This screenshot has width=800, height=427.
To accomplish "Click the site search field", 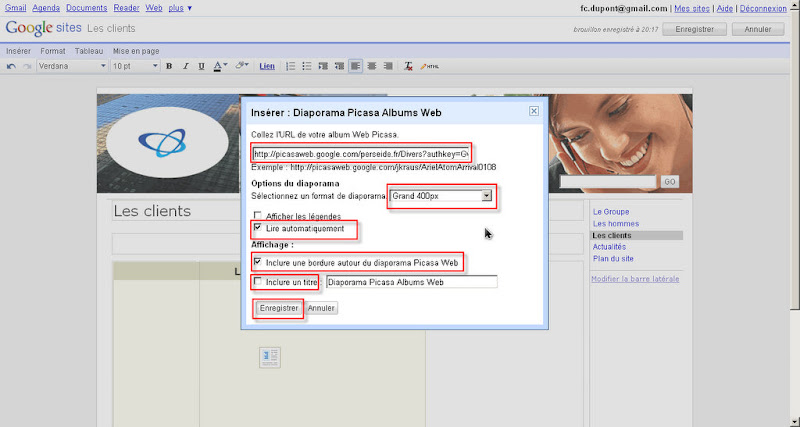I will [608, 182].
